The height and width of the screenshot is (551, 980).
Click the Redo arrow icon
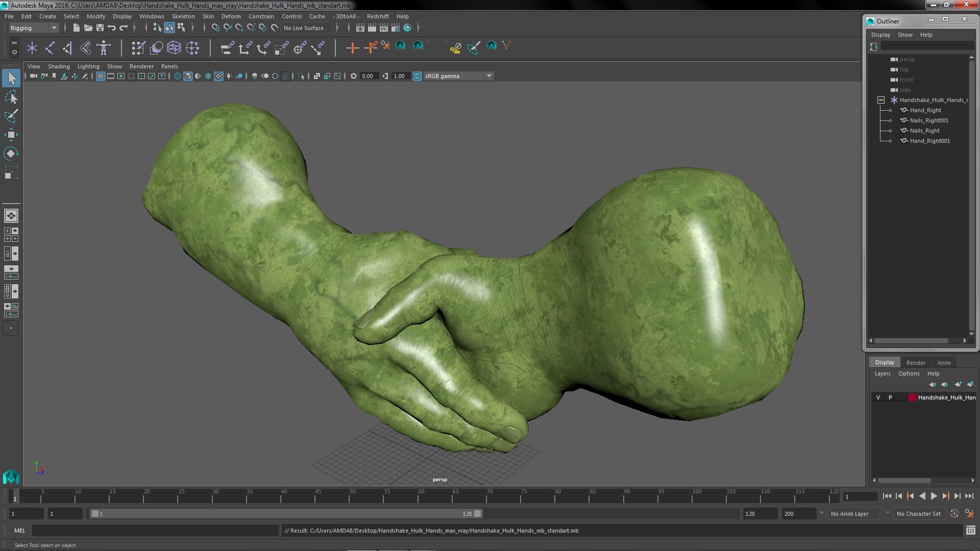tap(123, 28)
